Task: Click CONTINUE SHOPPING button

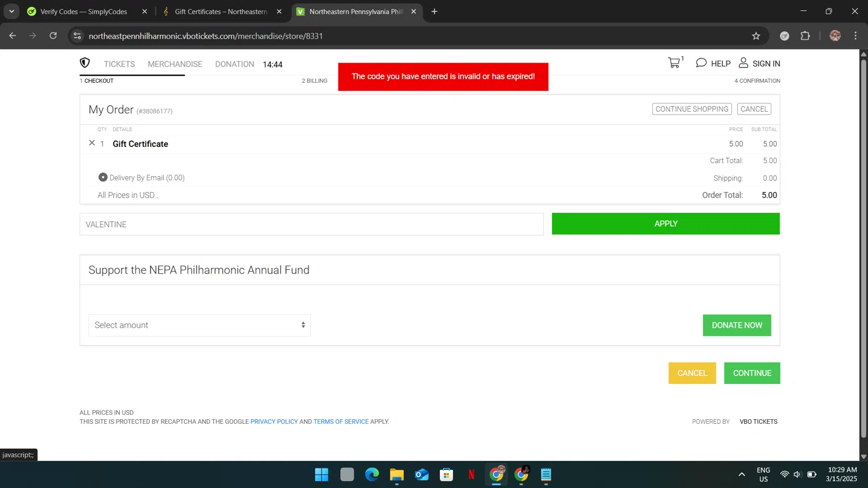Action: [692, 109]
